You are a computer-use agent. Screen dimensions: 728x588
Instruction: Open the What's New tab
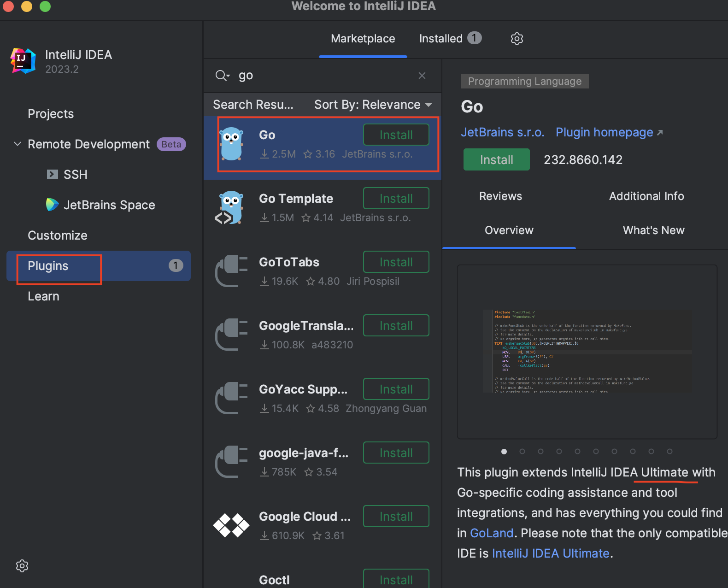click(653, 230)
